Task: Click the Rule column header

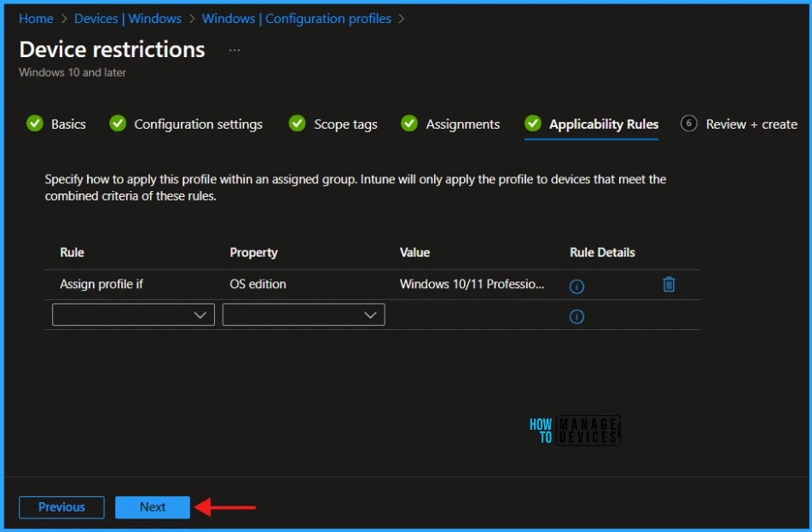Action: click(72, 252)
